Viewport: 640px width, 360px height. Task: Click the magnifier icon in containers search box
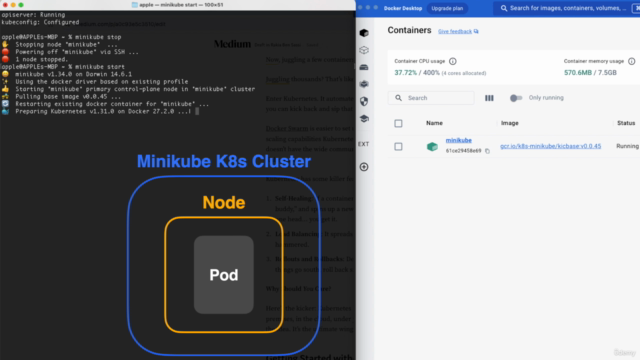[398, 98]
